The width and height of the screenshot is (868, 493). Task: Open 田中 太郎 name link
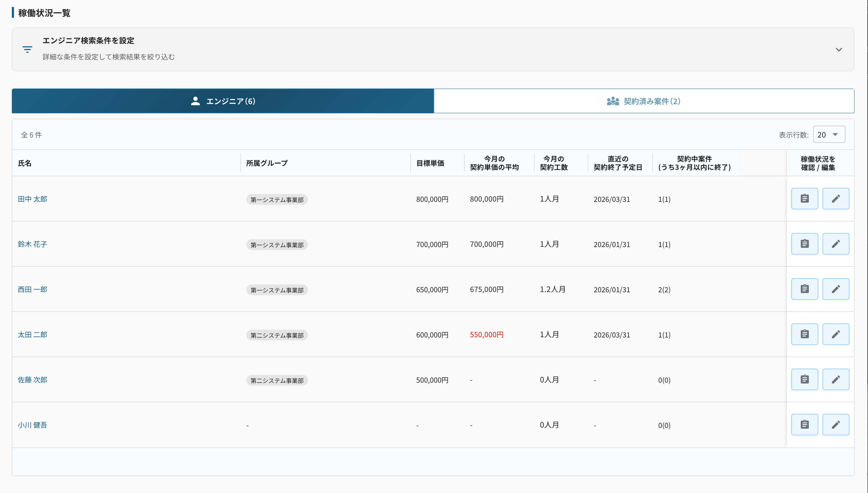(33, 199)
